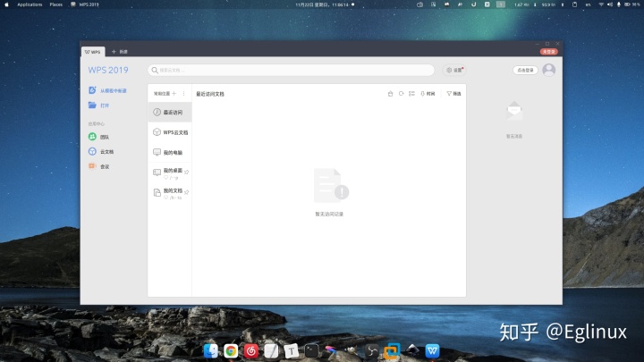The image size is (644, 362).
Task: Sort documents by time
Action: click(x=428, y=94)
